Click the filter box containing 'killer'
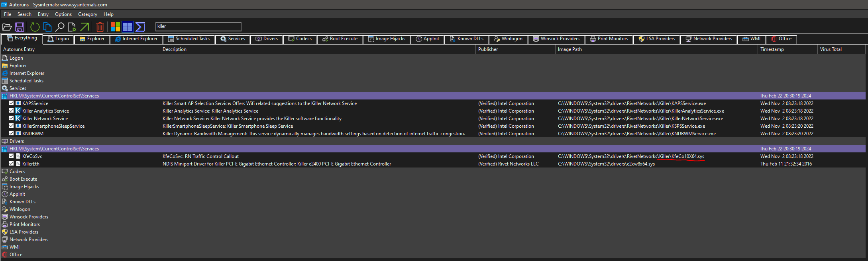The width and height of the screenshot is (868, 261). (x=198, y=27)
